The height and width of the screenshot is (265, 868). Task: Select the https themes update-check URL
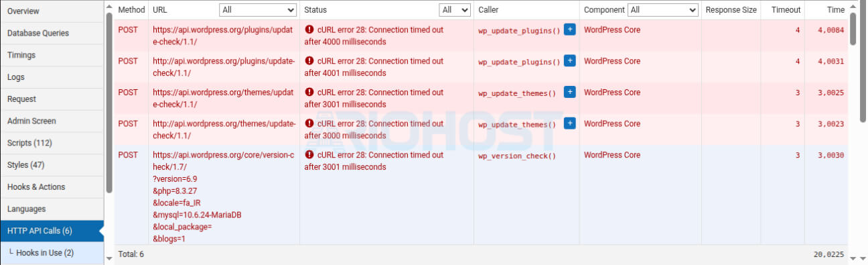[x=223, y=98]
